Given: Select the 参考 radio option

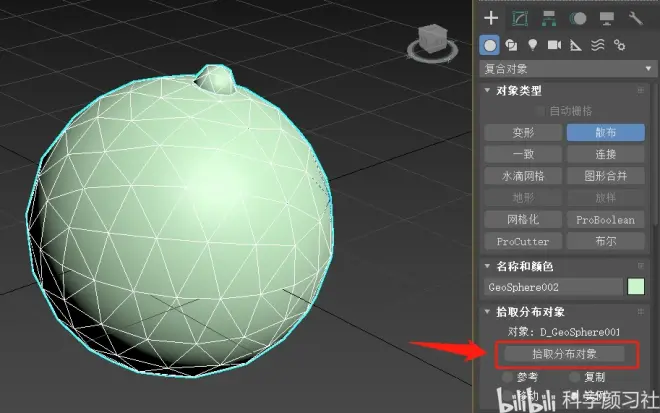Looking at the screenshot, I should point(507,377).
